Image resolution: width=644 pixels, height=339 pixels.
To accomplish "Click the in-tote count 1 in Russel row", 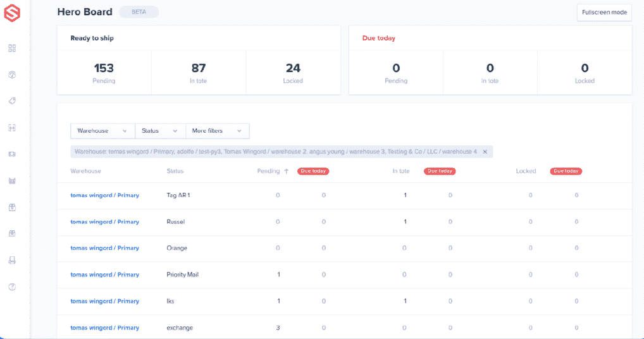I will pyautogui.click(x=405, y=221).
